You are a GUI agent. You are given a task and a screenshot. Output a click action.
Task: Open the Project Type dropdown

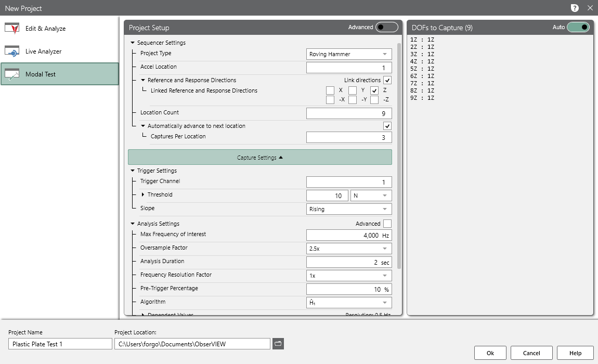pos(349,54)
